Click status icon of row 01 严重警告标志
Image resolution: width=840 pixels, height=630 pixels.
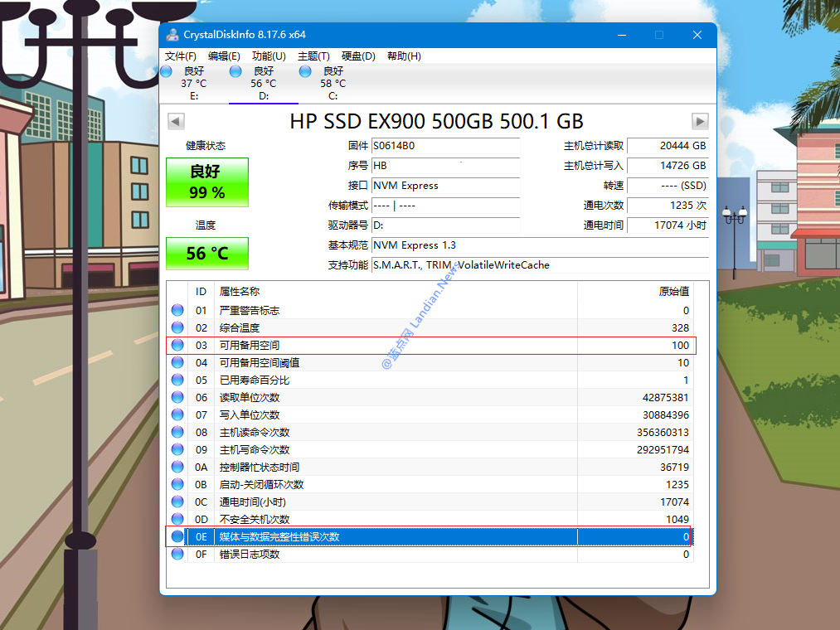(177, 310)
